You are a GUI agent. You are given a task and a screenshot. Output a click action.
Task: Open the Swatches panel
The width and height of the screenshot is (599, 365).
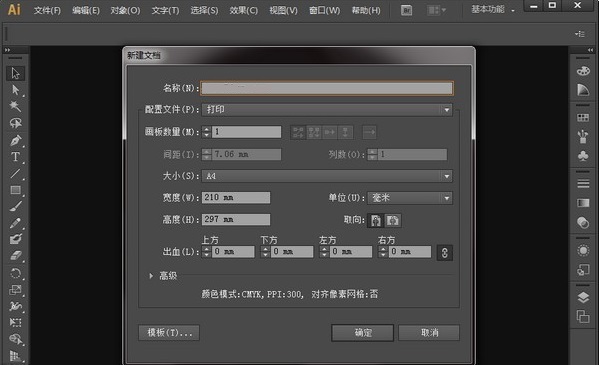pos(583,118)
